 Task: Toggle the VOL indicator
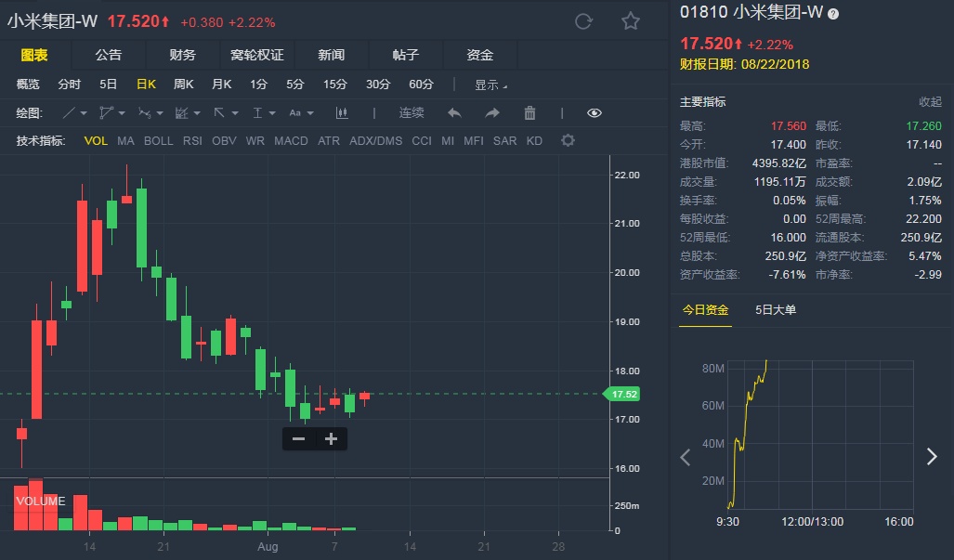pos(96,141)
